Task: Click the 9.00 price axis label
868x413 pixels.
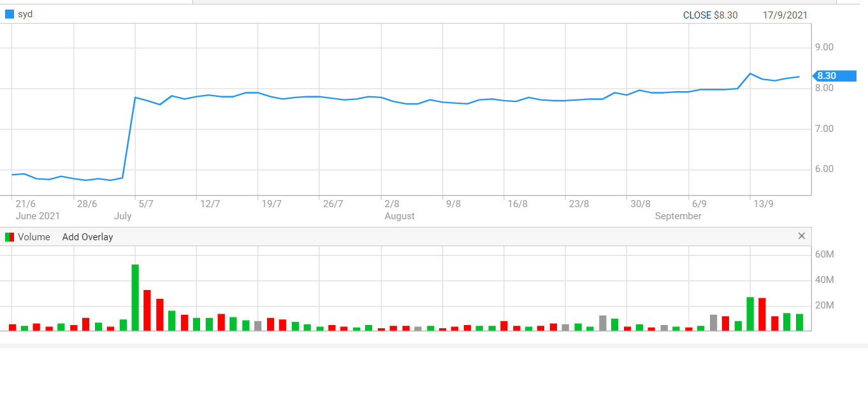Action: pyautogui.click(x=825, y=47)
